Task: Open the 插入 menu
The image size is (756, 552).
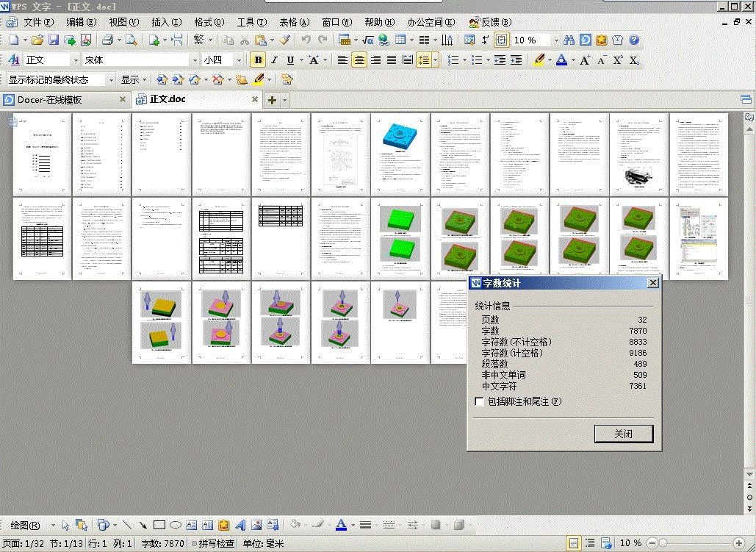Action: pyautogui.click(x=166, y=22)
